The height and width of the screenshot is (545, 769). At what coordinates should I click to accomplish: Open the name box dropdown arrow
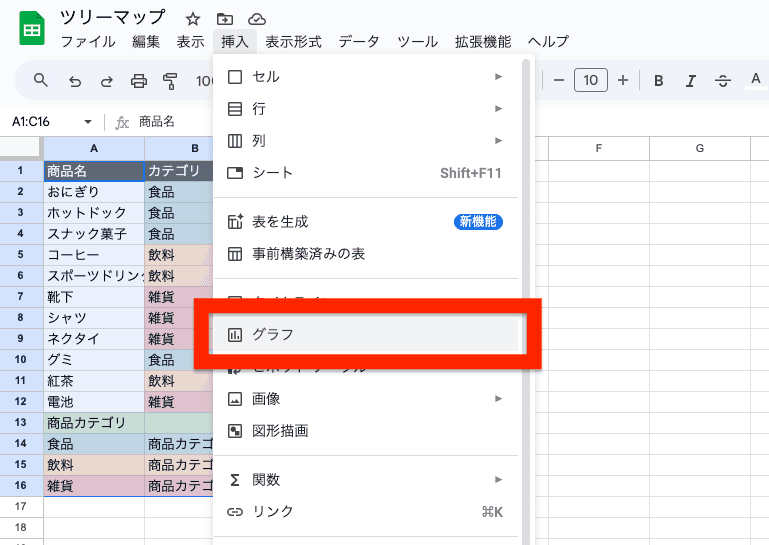point(88,122)
